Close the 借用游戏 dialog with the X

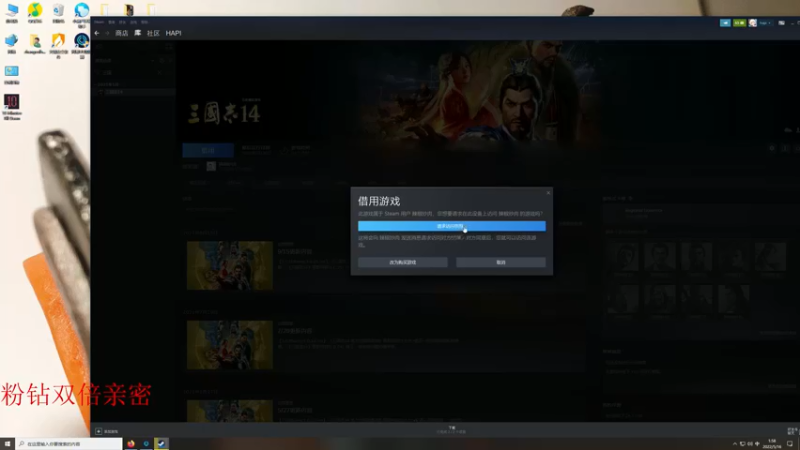548,193
